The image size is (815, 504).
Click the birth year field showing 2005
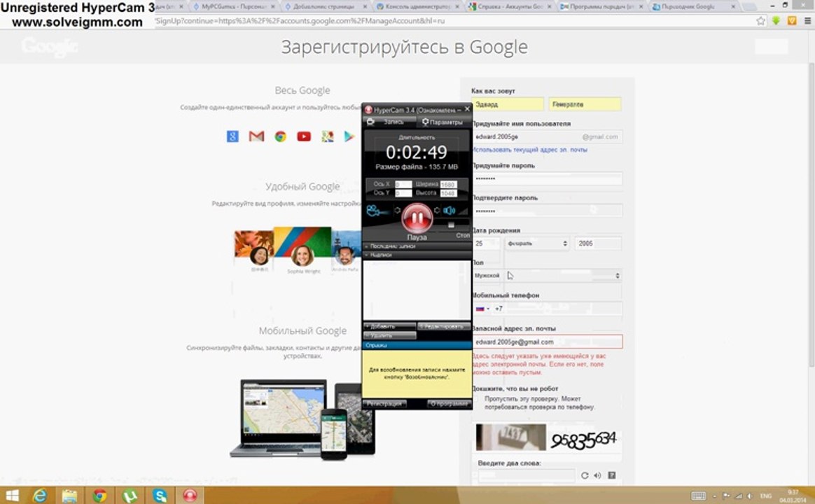coord(598,243)
